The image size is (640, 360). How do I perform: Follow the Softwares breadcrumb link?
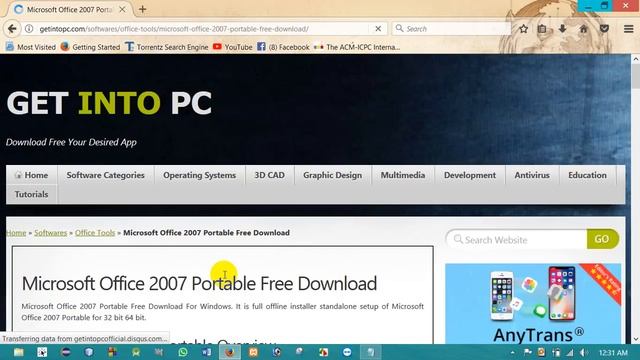tap(51, 233)
